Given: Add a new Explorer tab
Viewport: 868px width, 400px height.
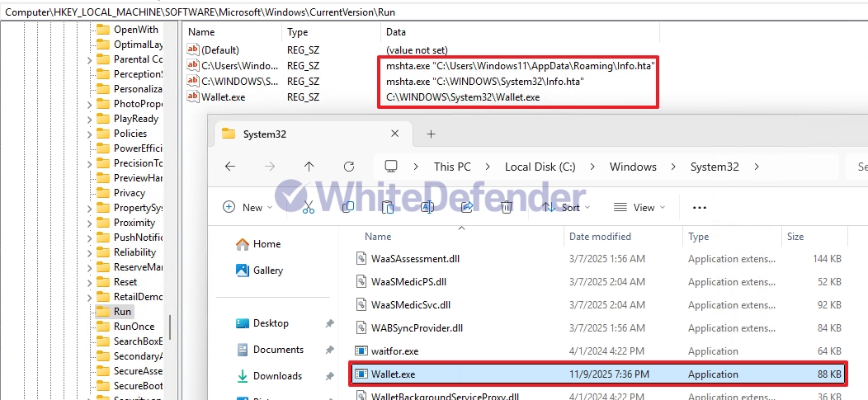Looking at the screenshot, I should [x=431, y=134].
